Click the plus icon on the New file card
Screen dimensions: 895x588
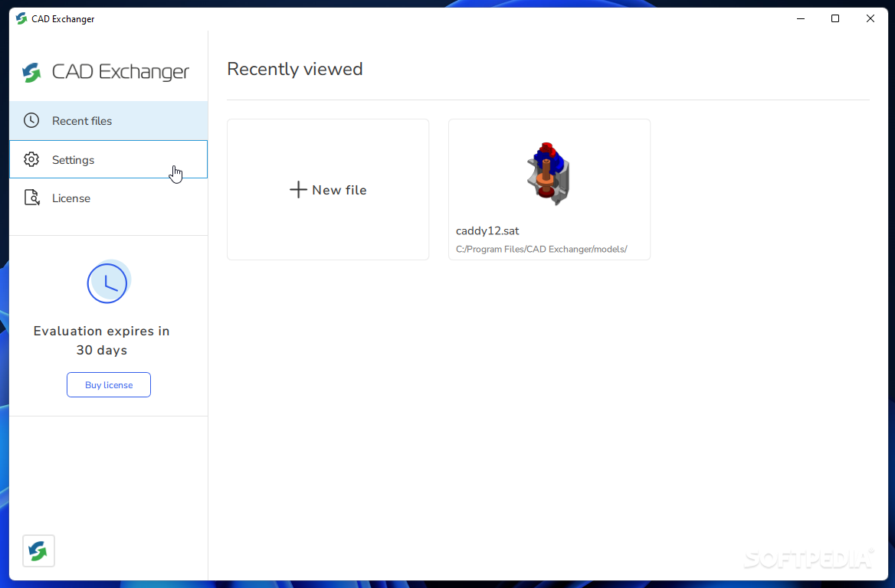point(298,189)
